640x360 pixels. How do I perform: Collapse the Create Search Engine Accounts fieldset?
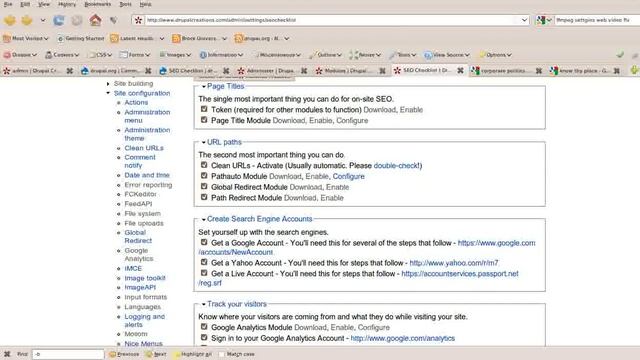click(257, 219)
